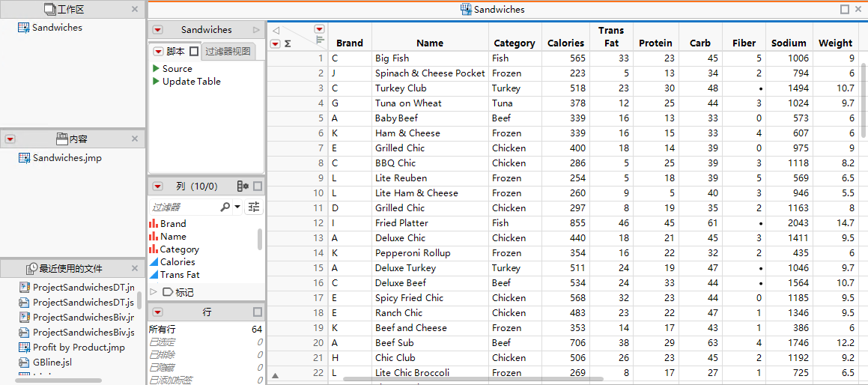Select row number 12 in the table

(318, 222)
